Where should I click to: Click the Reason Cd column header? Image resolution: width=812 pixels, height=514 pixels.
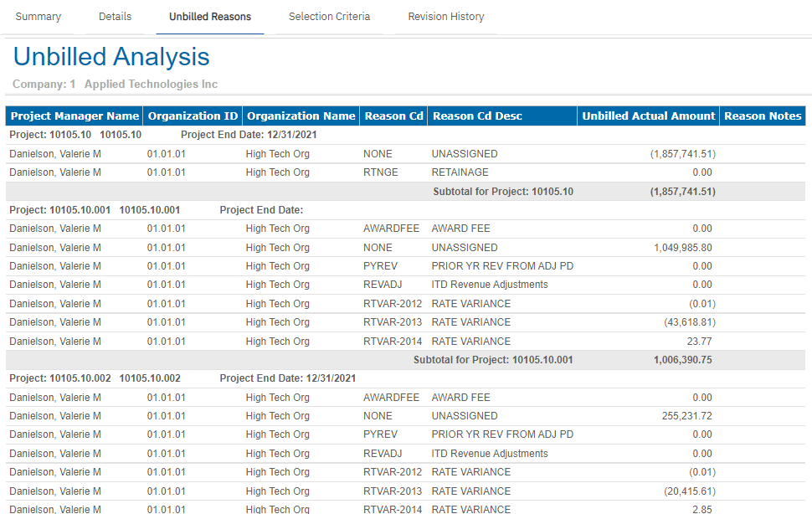(x=394, y=116)
